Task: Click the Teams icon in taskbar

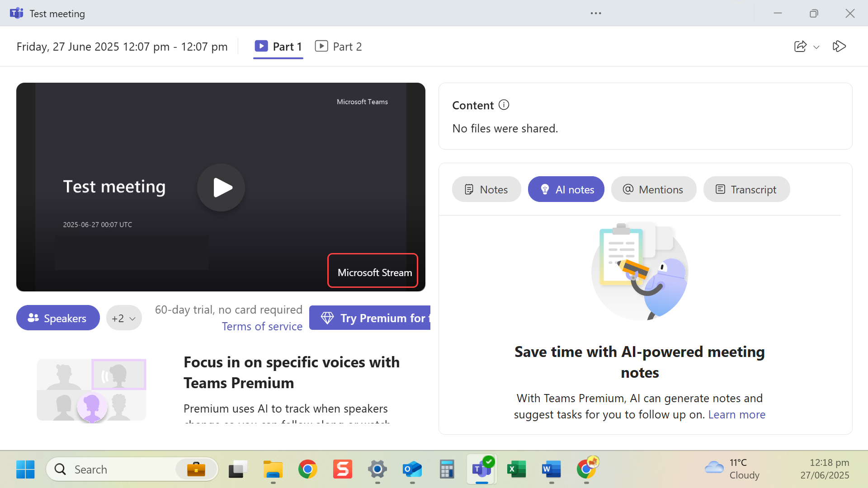Action: (x=482, y=469)
